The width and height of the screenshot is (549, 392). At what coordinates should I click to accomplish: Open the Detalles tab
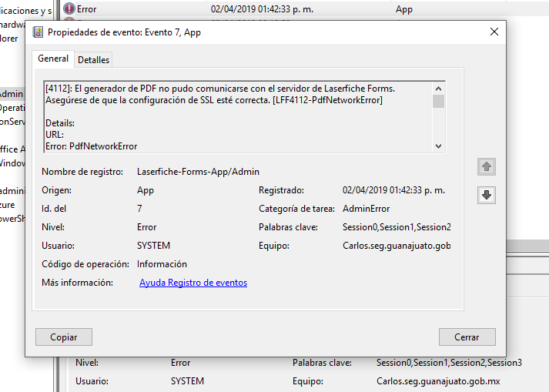(x=93, y=60)
